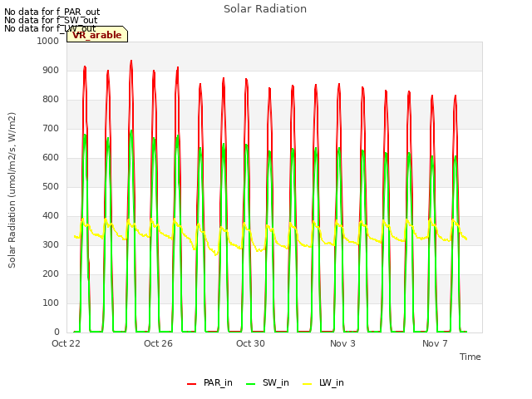Click the Solar Radiation chart title
The width and height of the screenshot is (532, 399).
265,9
